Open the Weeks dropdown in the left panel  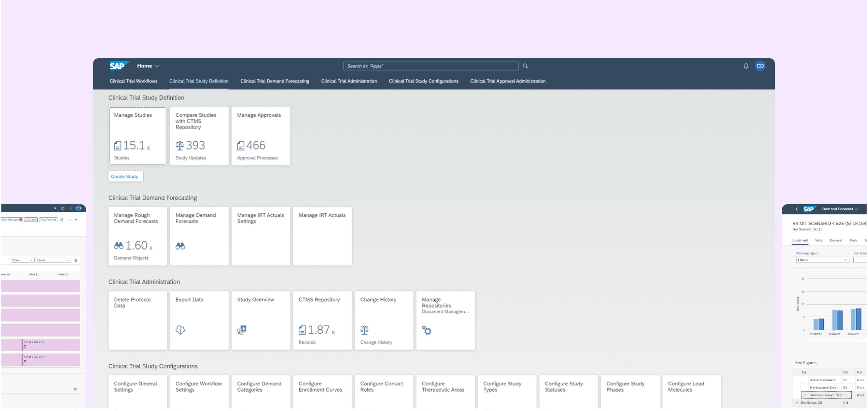22,260
